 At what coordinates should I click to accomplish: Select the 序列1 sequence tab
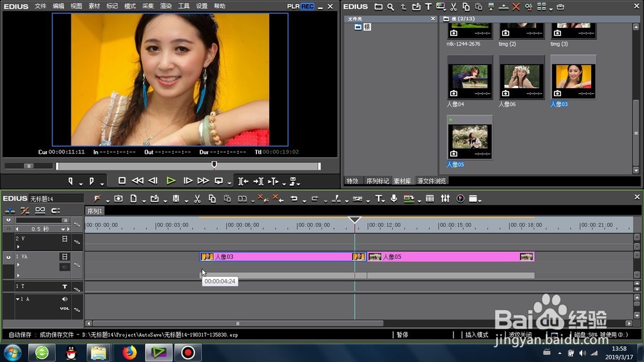pyautogui.click(x=95, y=211)
